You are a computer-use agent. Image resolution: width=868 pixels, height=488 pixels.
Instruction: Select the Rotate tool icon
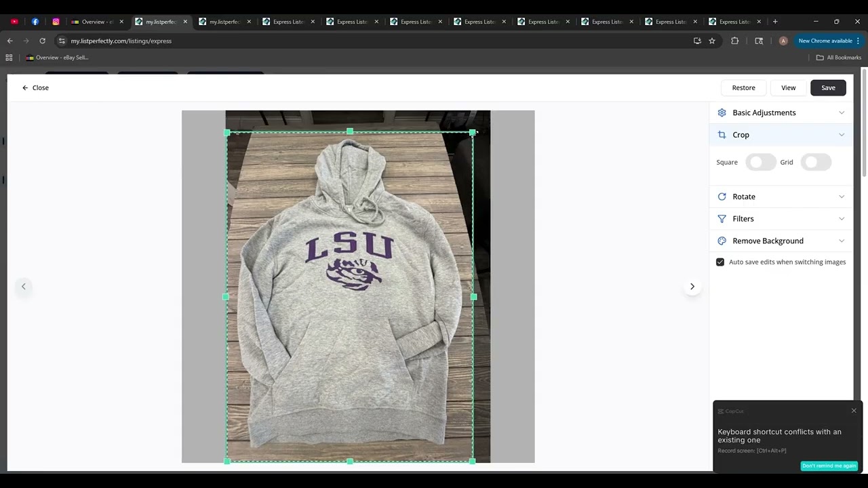[x=722, y=197]
